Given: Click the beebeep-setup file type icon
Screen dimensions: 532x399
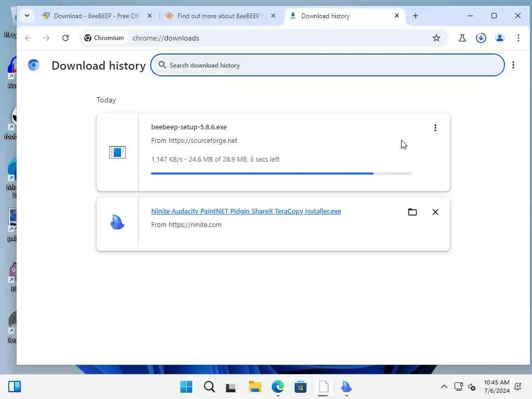Looking at the screenshot, I should coord(117,152).
